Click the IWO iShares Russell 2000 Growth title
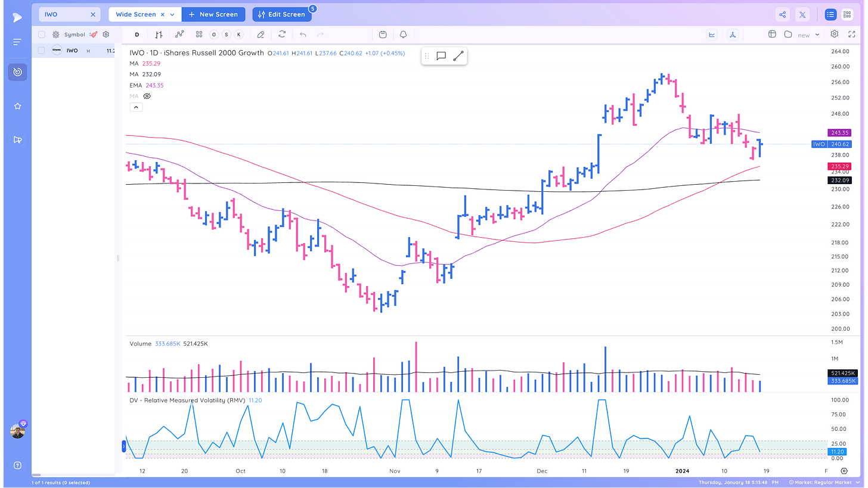This screenshot has width=868, height=488. (x=197, y=53)
